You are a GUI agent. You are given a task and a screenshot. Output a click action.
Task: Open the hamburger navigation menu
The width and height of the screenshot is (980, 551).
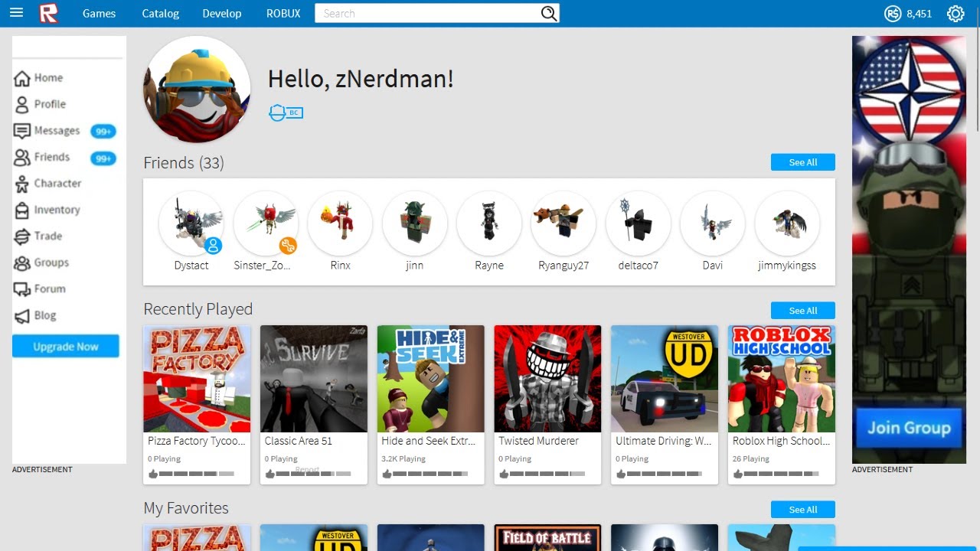coord(16,13)
